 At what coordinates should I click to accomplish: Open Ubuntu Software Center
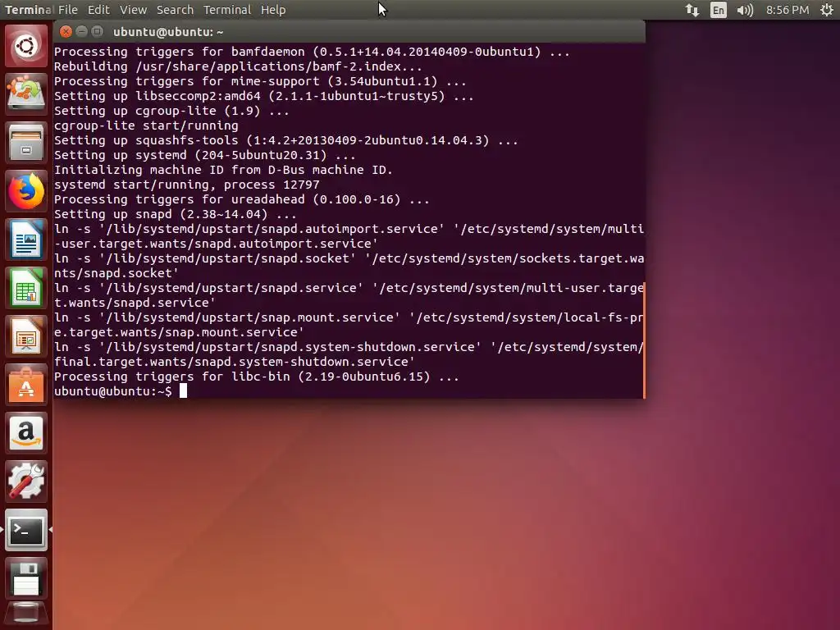(x=25, y=384)
